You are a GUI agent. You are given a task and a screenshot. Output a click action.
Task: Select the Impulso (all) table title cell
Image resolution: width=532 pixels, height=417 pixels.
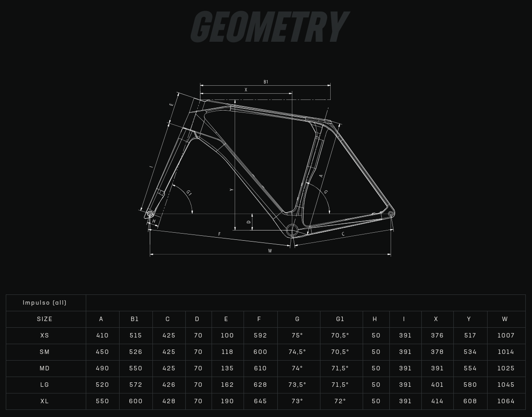click(45, 303)
